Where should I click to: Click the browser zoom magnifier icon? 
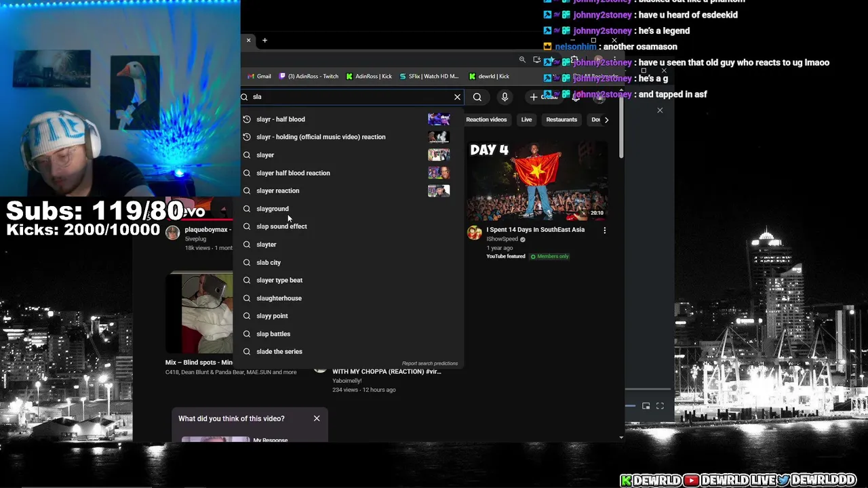[522, 60]
